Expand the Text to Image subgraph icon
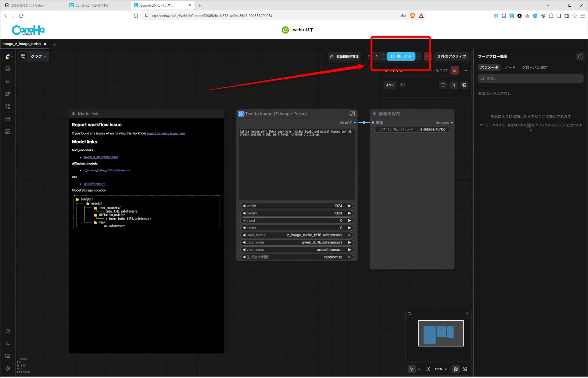588x378 pixels. 352,114
